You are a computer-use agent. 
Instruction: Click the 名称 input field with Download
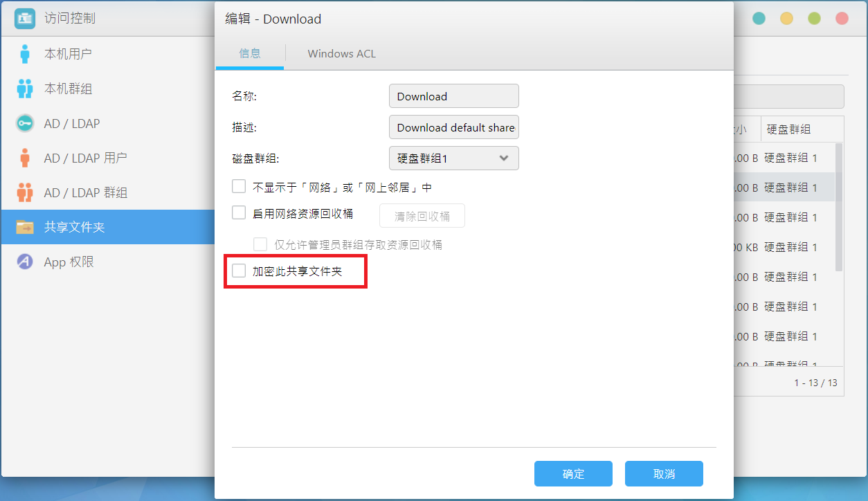pos(454,96)
